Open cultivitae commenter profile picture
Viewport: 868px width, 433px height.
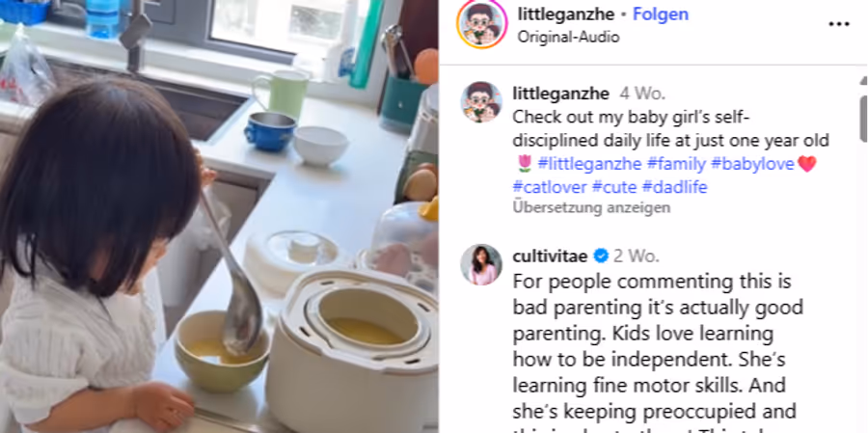click(x=481, y=264)
